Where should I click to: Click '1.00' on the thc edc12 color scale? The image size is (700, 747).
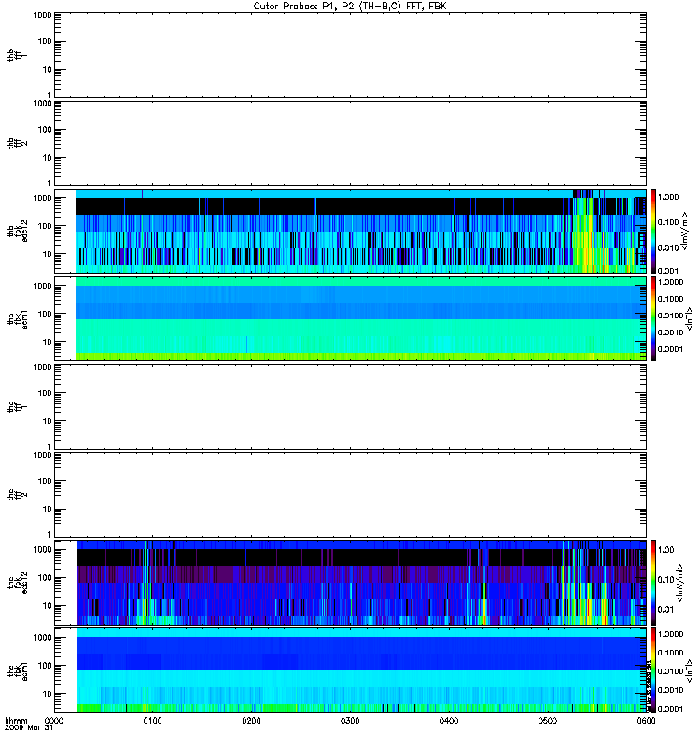click(665, 550)
